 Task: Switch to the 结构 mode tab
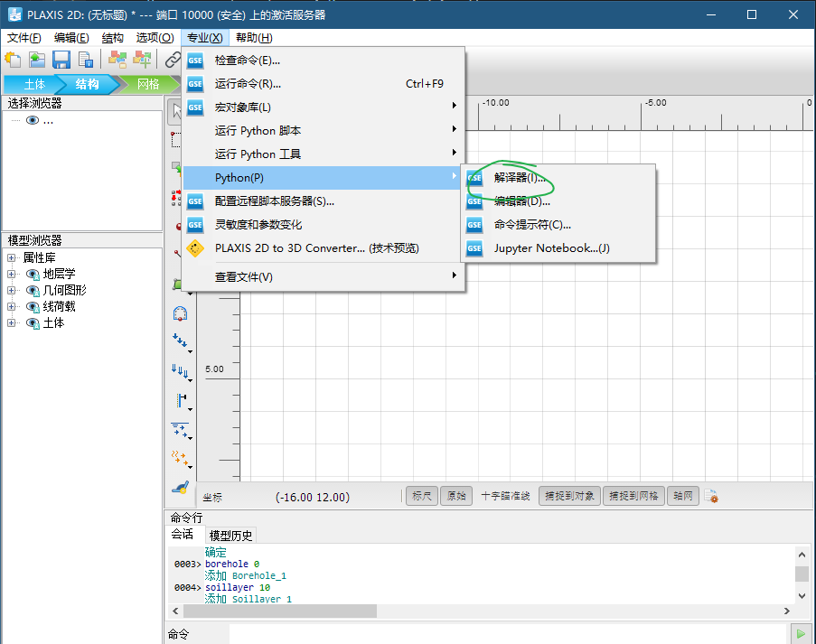click(x=87, y=84)
